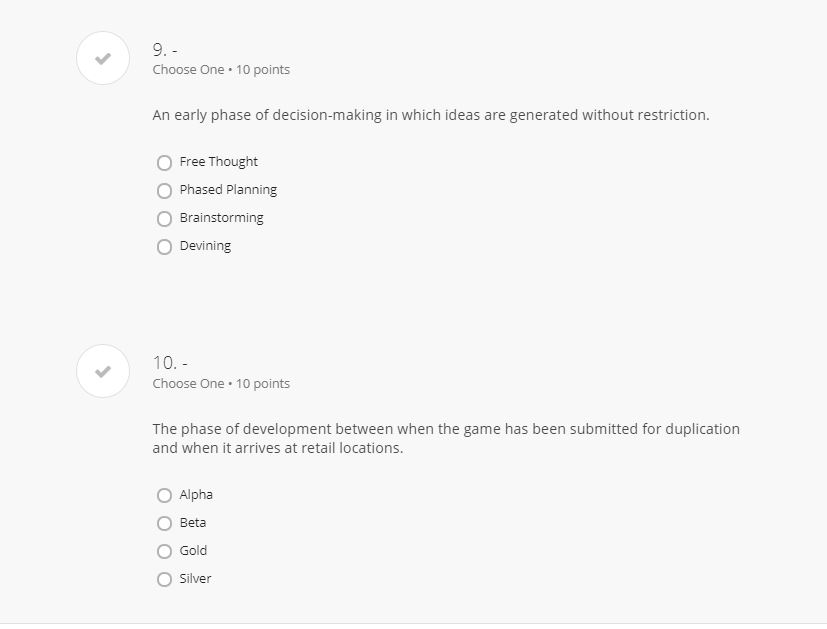Choose the Phased Planning radio button

tap(165, 190)
